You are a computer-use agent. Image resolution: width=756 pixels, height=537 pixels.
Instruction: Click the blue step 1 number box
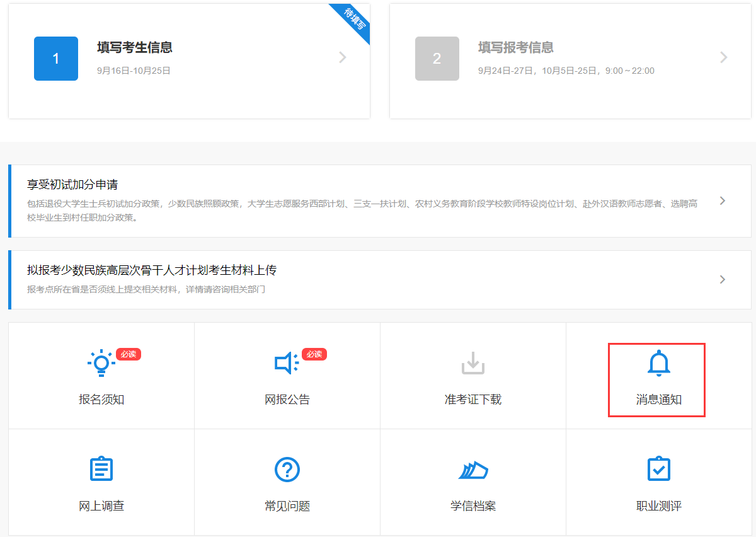tap(56, 59)
